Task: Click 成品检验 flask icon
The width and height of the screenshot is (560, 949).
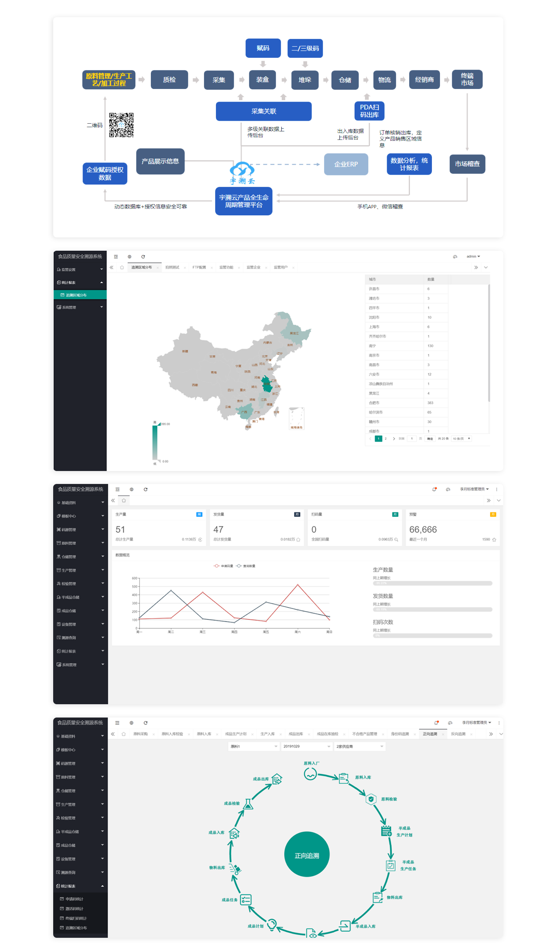Action: point(248,804)
